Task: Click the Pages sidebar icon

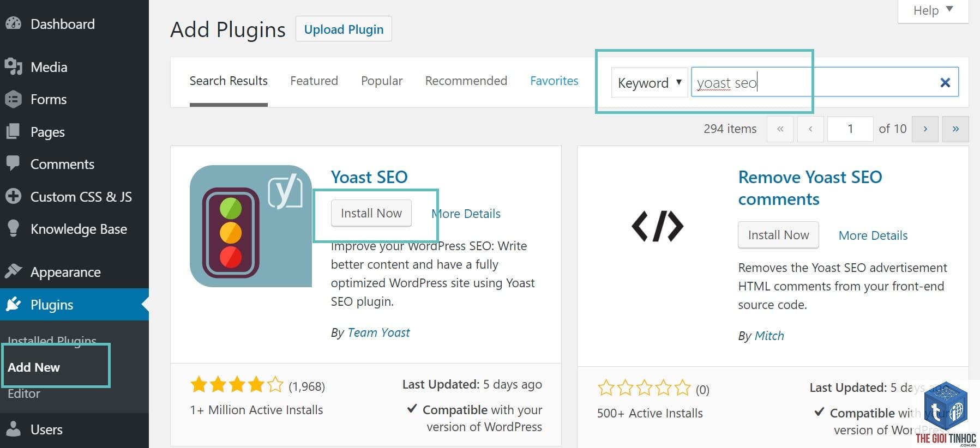Action: tap(13, 131)
